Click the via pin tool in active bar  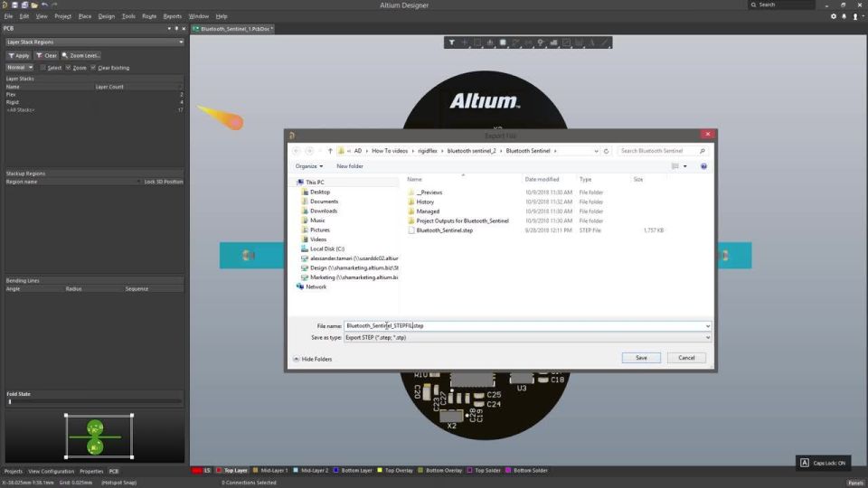[x=541, y=42]
